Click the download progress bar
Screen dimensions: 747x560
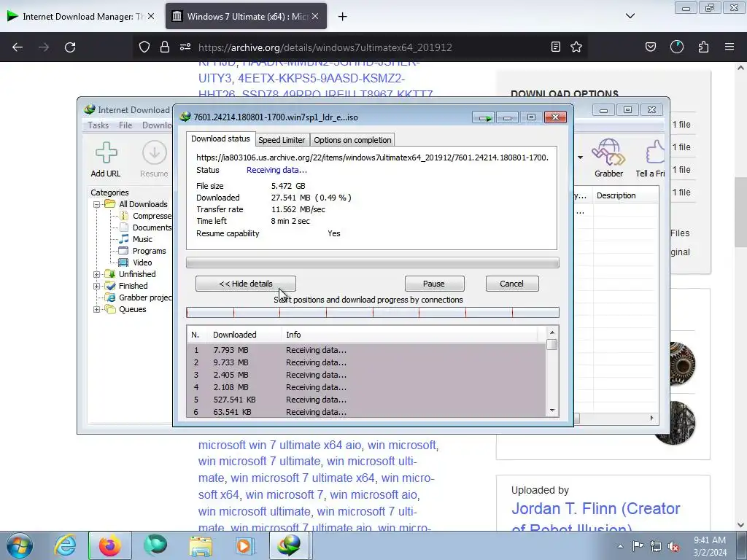tap(373, 262)
